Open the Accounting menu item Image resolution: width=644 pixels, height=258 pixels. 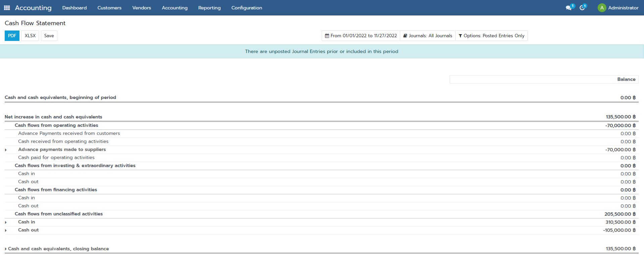[175, 8]
